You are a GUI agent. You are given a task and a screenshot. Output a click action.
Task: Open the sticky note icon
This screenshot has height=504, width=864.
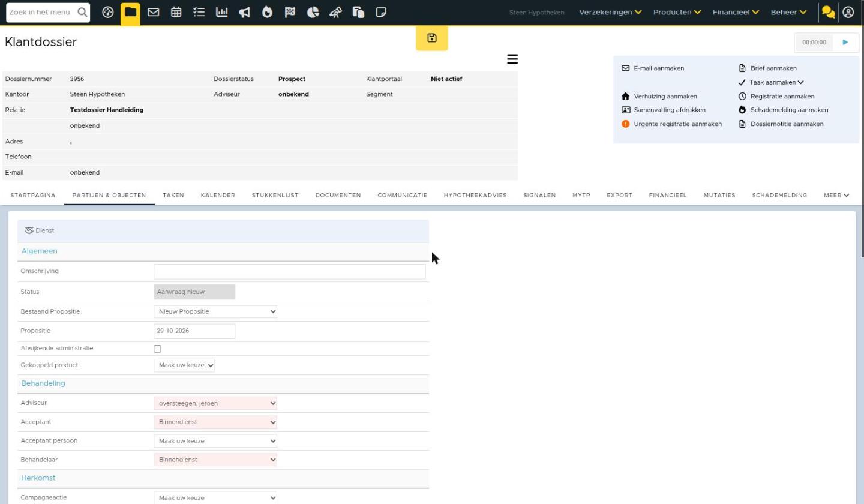[381, 12]
